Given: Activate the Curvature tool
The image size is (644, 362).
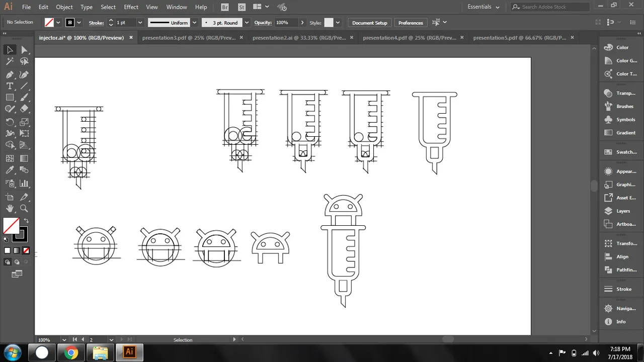Looking at the screenshot, I should [x=24, y=74].
